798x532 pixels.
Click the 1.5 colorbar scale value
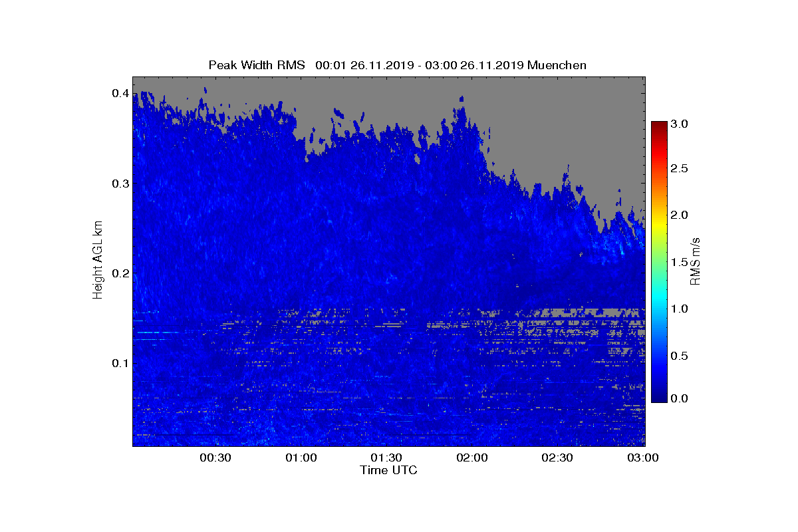[682, 262]
